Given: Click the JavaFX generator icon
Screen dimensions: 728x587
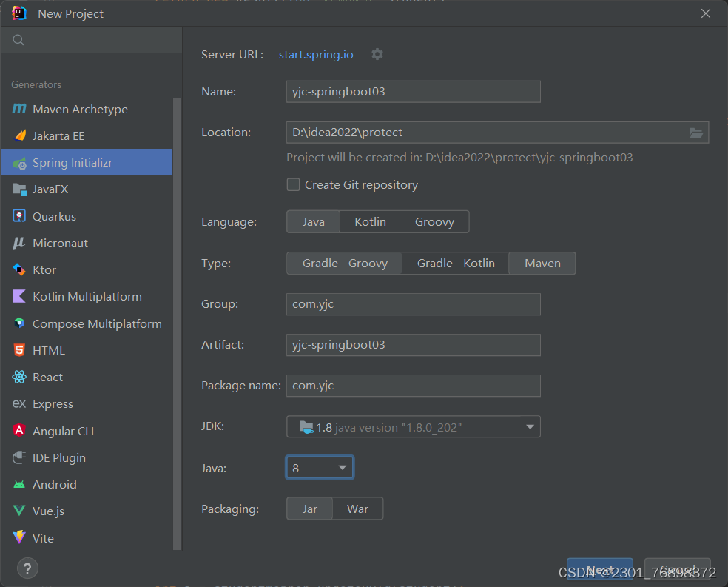Looking at the screenshot, I should (x=19, y=189).
